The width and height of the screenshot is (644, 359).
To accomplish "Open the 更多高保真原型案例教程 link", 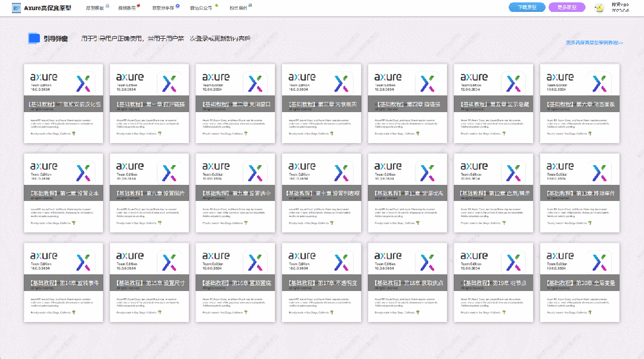I will click(595, 42).
